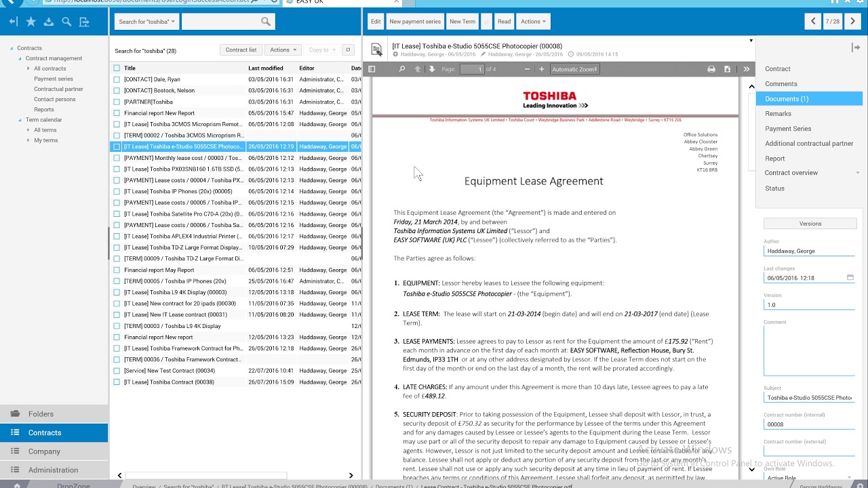Go to next PDF page
The image size is (868, 488).
pos(431,69)
